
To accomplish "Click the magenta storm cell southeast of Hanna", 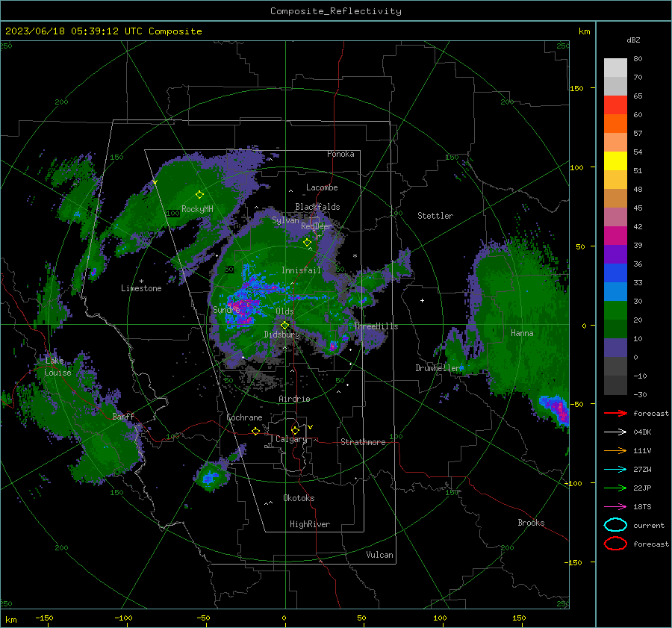I will [x=559, y=408].
